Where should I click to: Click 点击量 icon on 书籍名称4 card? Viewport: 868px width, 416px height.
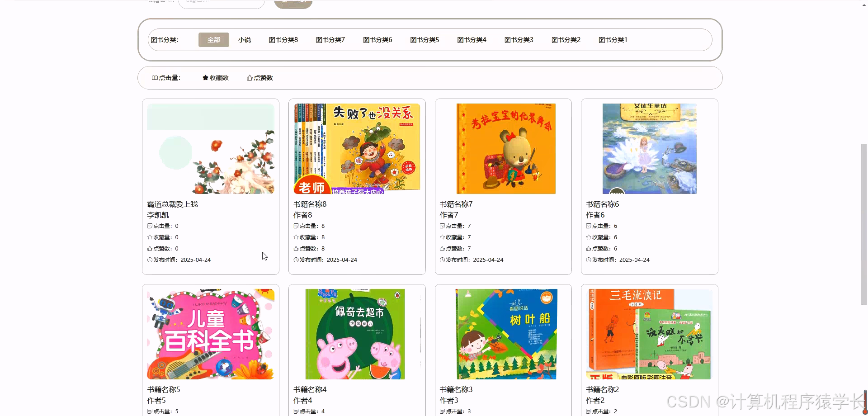pyautogui.click(x=296, y=411)
